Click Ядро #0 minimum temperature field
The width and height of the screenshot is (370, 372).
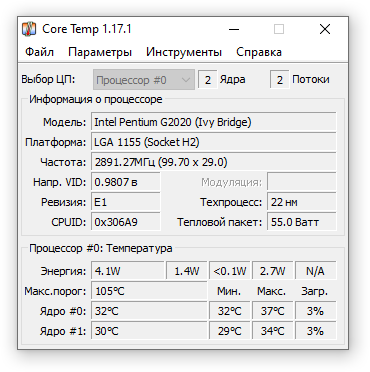[x=230, y=311]
